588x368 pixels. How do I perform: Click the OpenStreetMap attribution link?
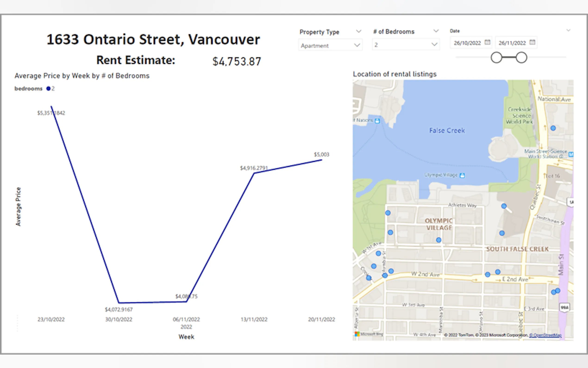coord(545,335)
